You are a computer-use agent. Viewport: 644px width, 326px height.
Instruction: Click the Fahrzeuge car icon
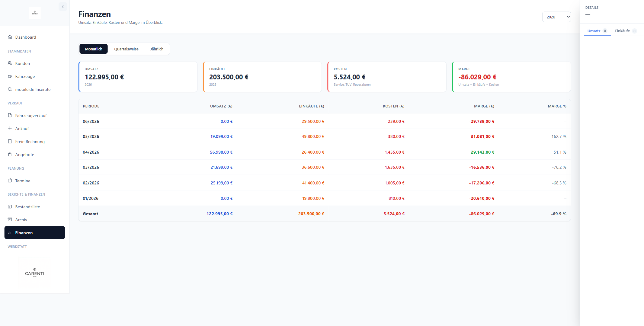(10, 76)
